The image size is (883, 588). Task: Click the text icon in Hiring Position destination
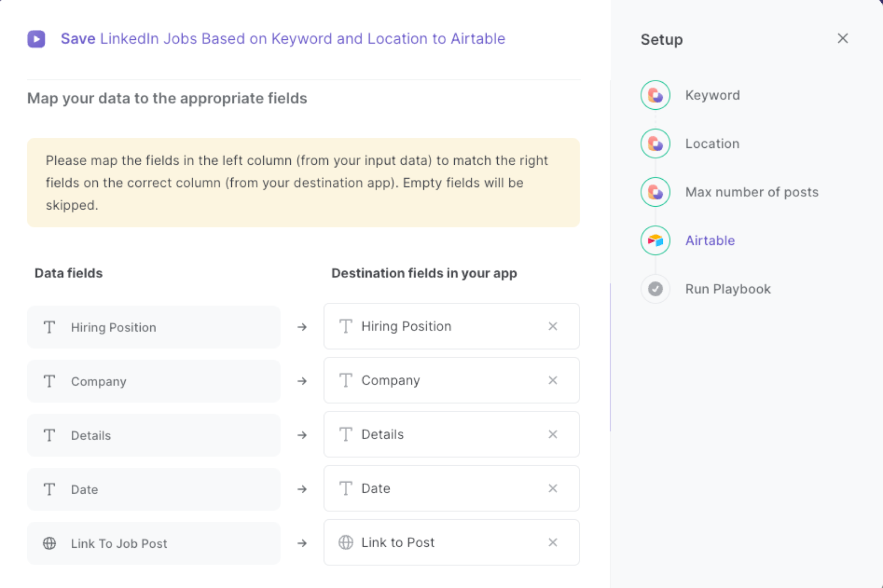tap(346, 327)
